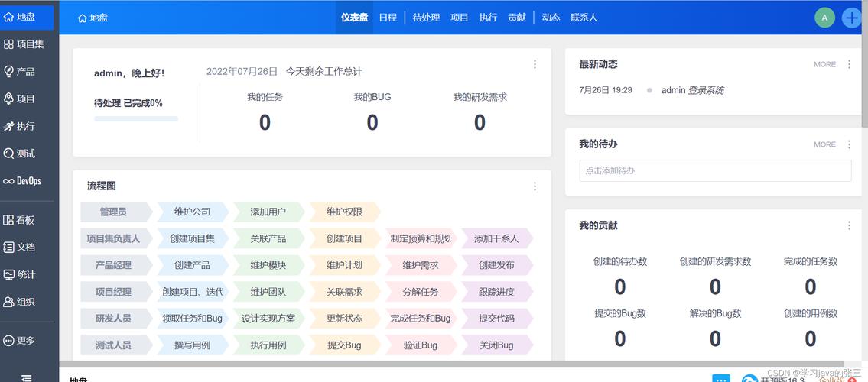Image resolution: width=868 pixels, height=382 pixels.
Task: Collapse the sidebar with the bottom toggle icon
Action: coord(26,377)
